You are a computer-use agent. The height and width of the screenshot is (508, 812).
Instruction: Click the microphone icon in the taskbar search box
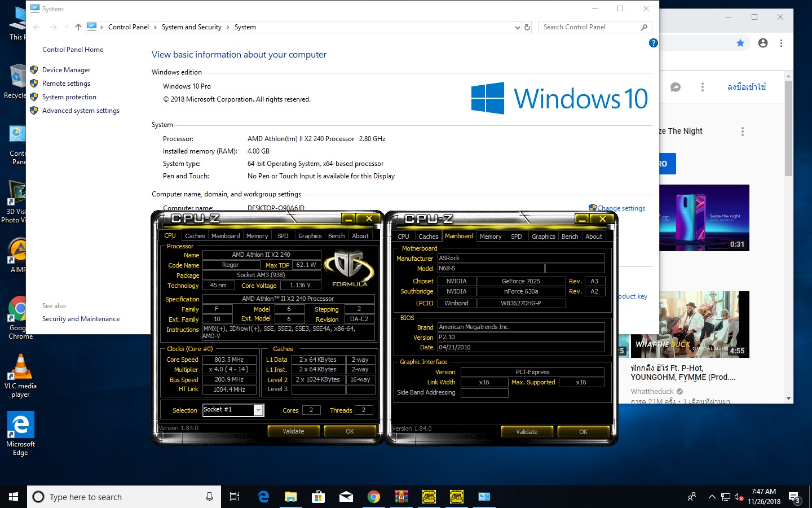209,497
